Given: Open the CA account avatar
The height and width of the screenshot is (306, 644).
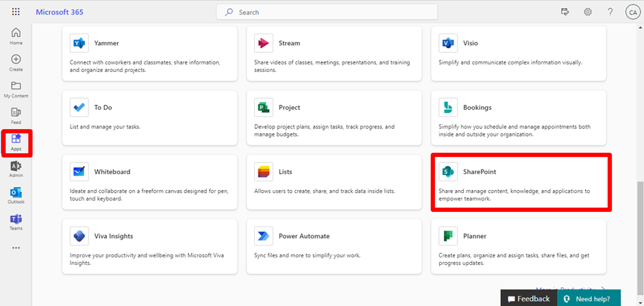Looking at the screenshot, I should 632,12.
